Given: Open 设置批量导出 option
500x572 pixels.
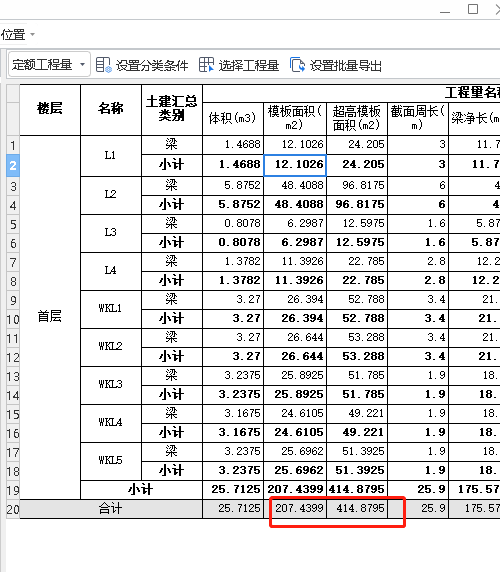Looking at the screenshot, I should click(336, 65).
